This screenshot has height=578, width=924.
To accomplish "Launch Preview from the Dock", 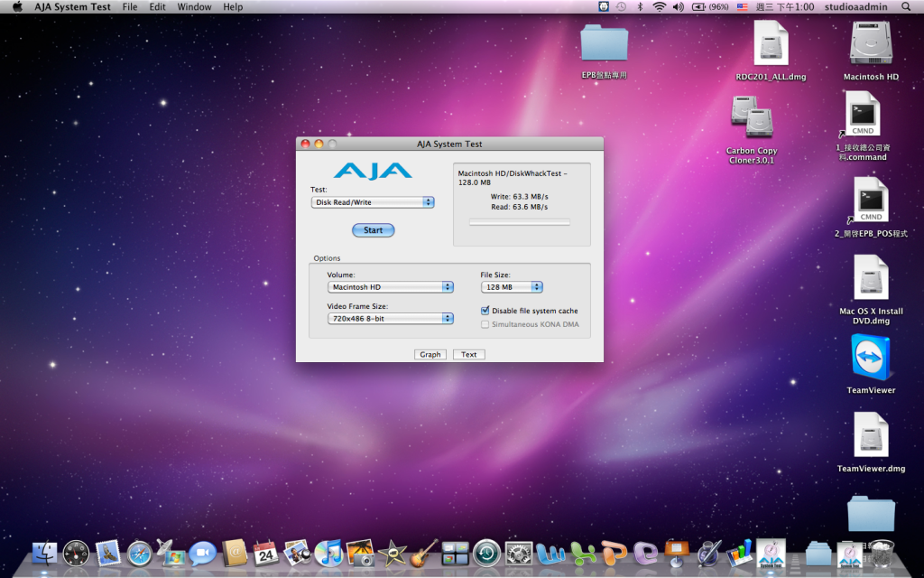I will click(298, 554).
